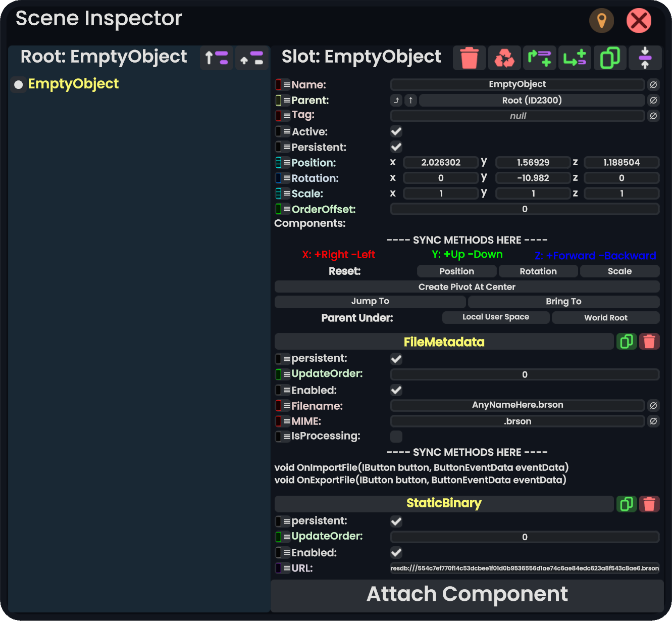Screen dimensions: 672x621
Task: Click the add child slot icon
Action: (575, 58)
